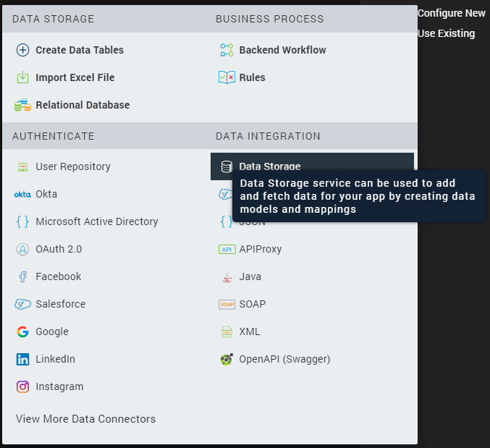Choose OAuth 2.0 connector
Viewport: 490px width, 448px height.
59,249
